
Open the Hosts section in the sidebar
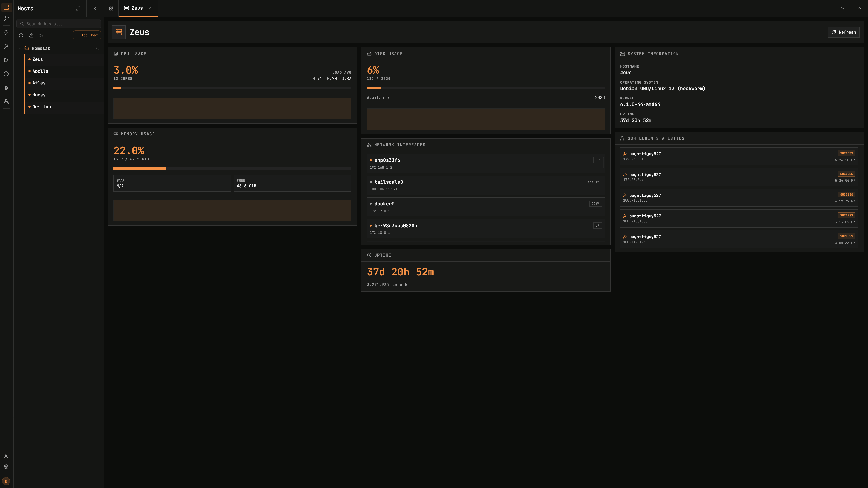pyautogui.click(x=6, y=7)
